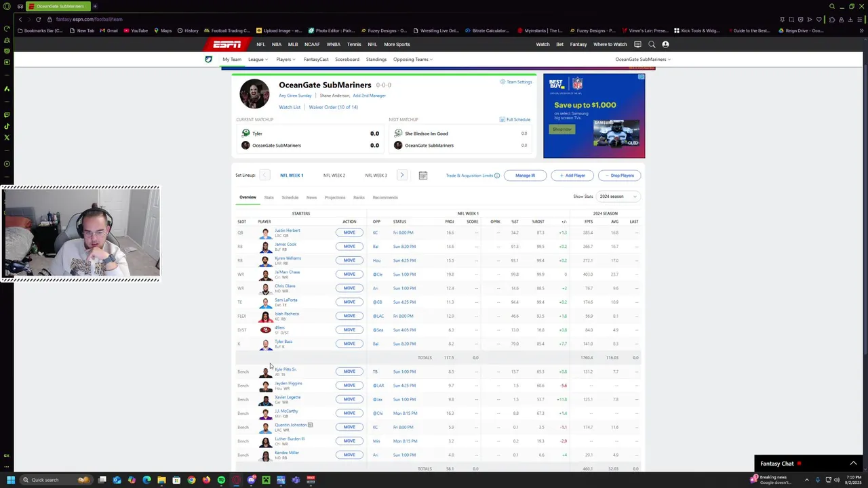Open the ESPN search magnifier icon
Image resolution: width=868 pixels, height=488 pixels.
[x=652, y=45]
